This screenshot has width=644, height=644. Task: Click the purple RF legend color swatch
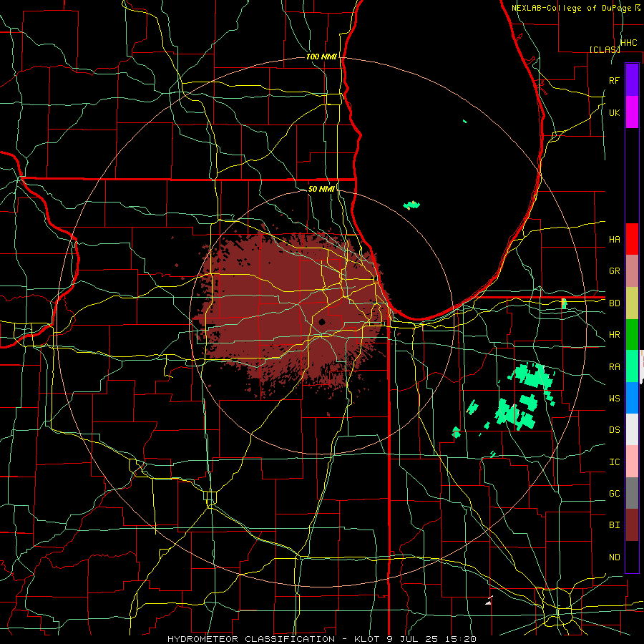pyautogui.click(x=632, y=80)
